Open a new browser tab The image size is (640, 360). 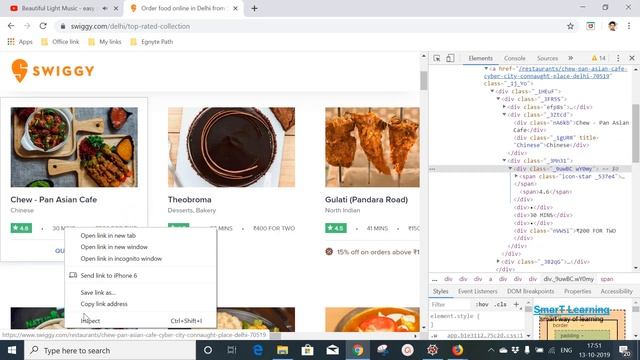(254, 8)
